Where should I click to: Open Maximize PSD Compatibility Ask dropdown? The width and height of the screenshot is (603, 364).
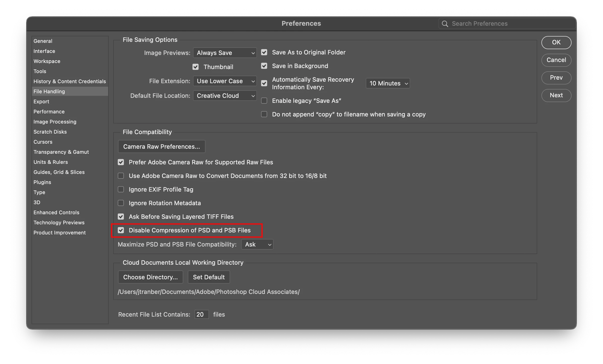click(257, 244)
